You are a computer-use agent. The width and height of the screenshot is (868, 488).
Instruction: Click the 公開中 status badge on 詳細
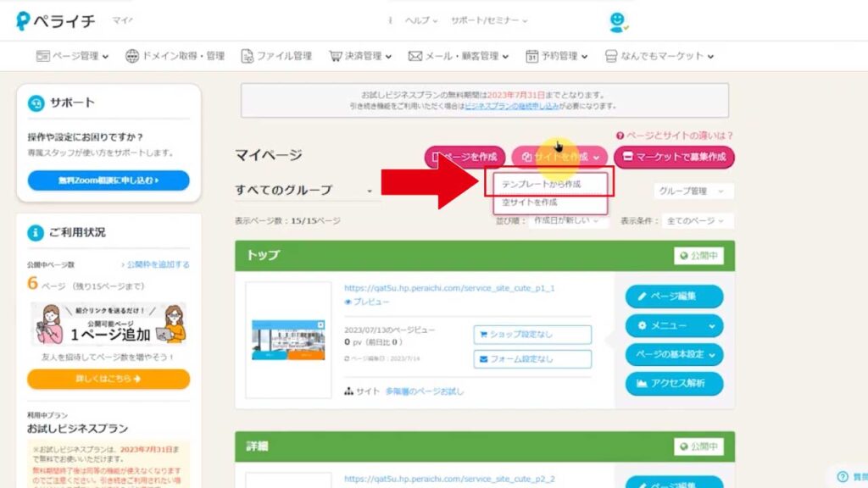698,446
